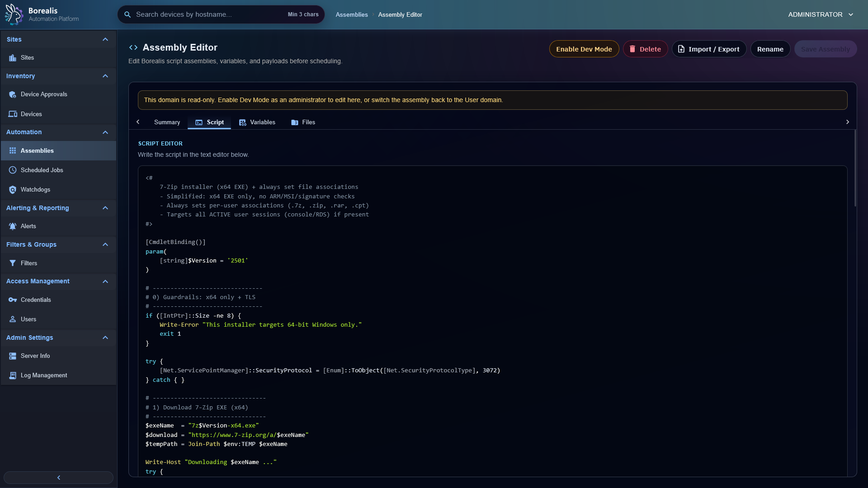Collapse the Filters & Groups section
The image size is (868, 488).
(x=105, y=244)
